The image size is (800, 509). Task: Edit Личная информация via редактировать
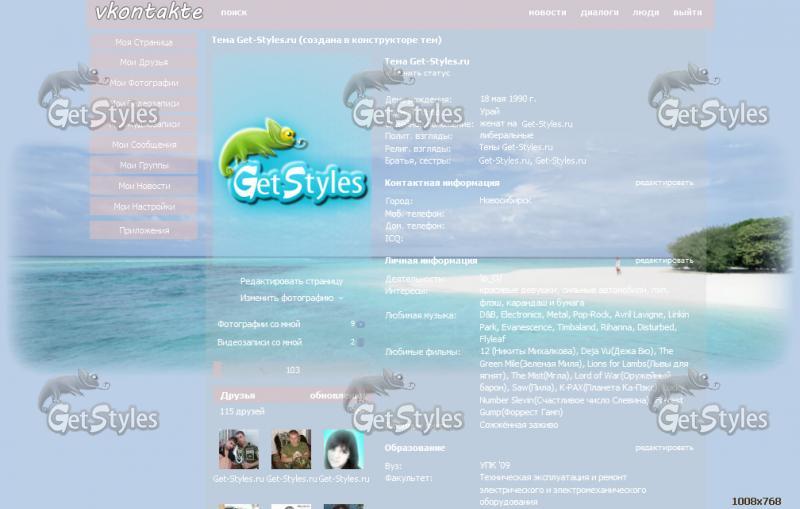[664, 261]
